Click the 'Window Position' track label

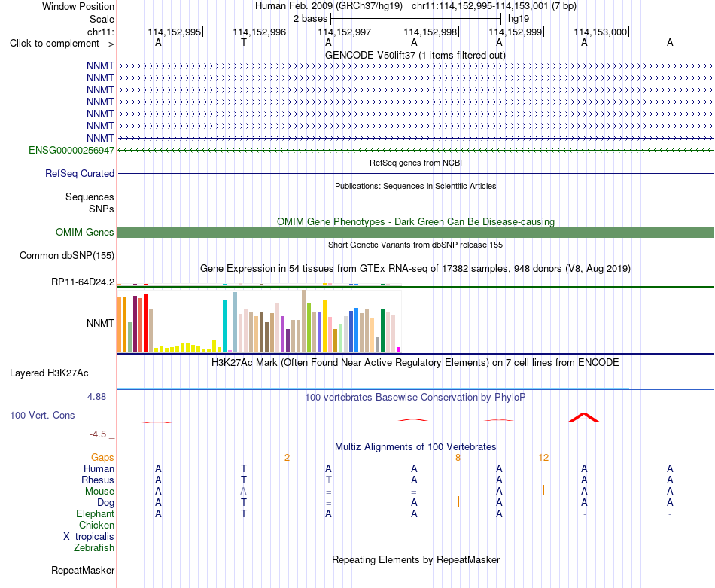pos(78,6)
